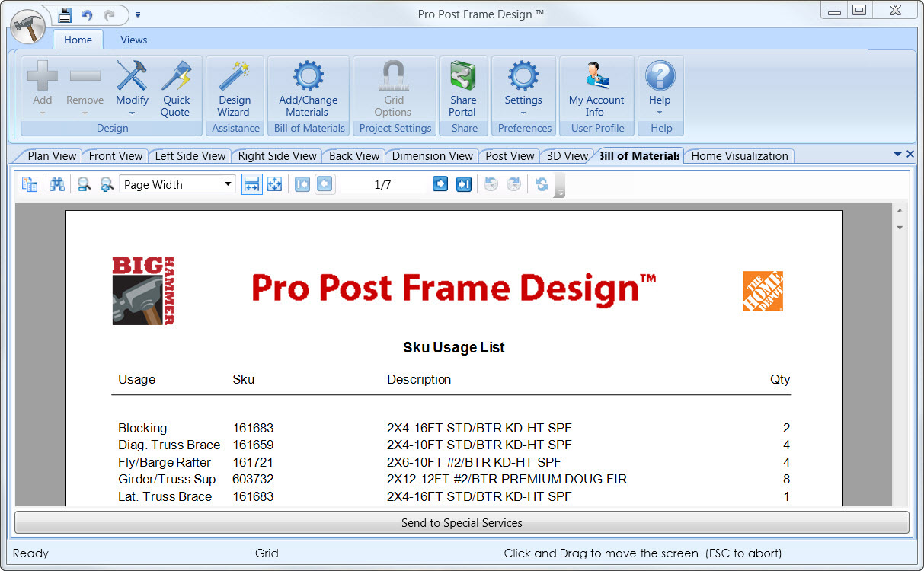Expand the Remove dropdown arrow
This screenshot has height=571, width=924.
tap(85, 113)
